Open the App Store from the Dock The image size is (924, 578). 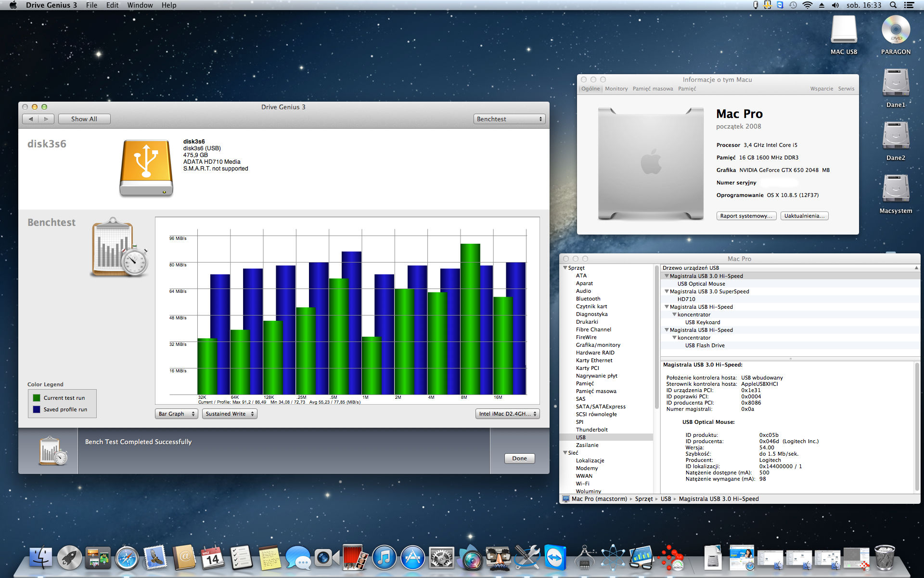[412, 558]
